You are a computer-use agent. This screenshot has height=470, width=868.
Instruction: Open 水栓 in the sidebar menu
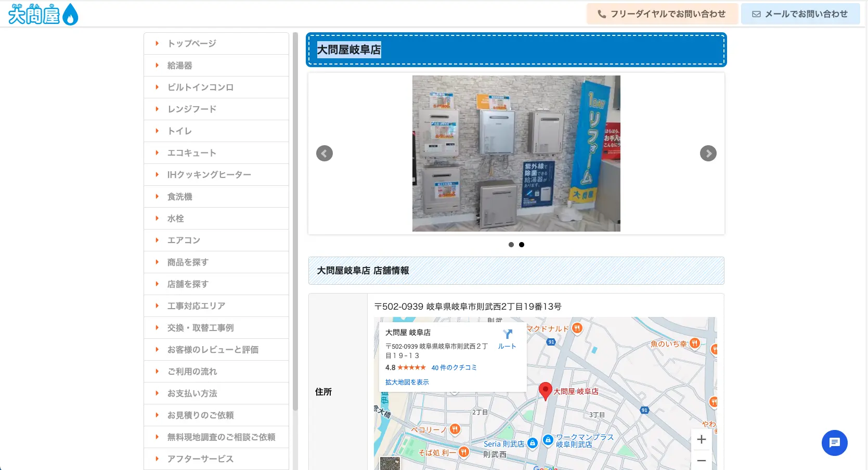(x=216, y=219)
